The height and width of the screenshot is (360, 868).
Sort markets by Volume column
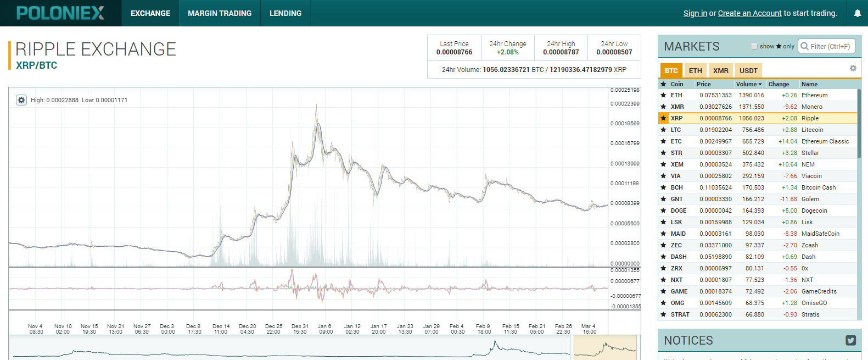749,84
